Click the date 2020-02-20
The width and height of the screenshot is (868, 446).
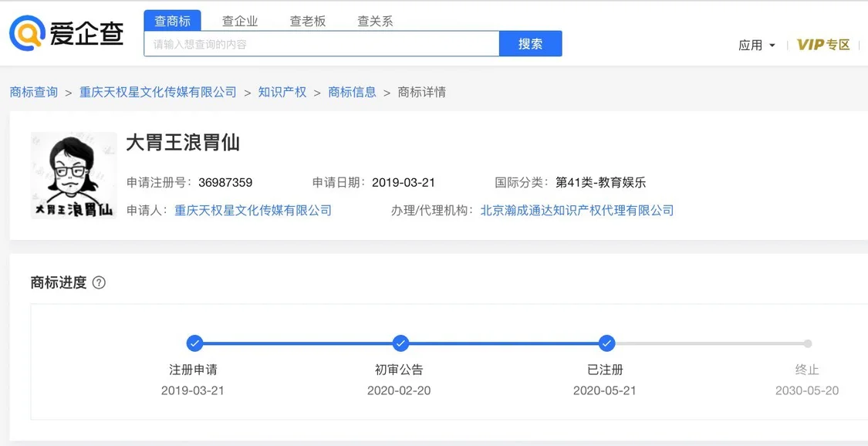click(399, 390)
